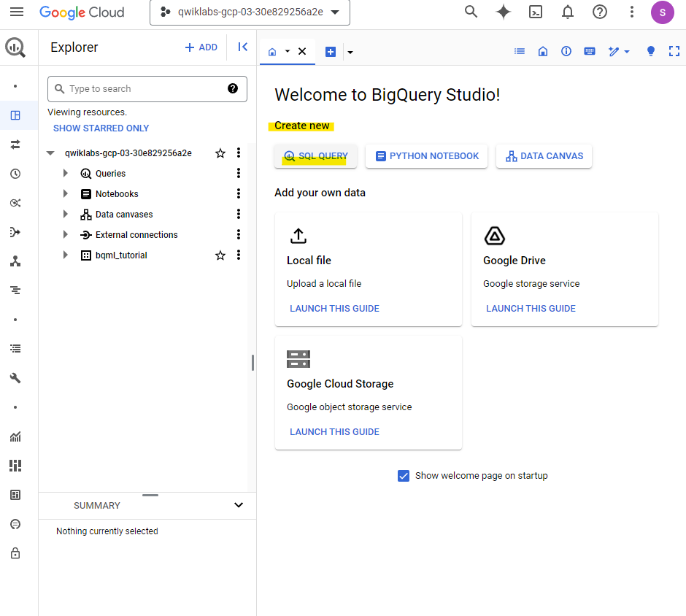Select the Data canvases tree label
Viewport: 686px width, 616px height.
(x=124, y=215)
